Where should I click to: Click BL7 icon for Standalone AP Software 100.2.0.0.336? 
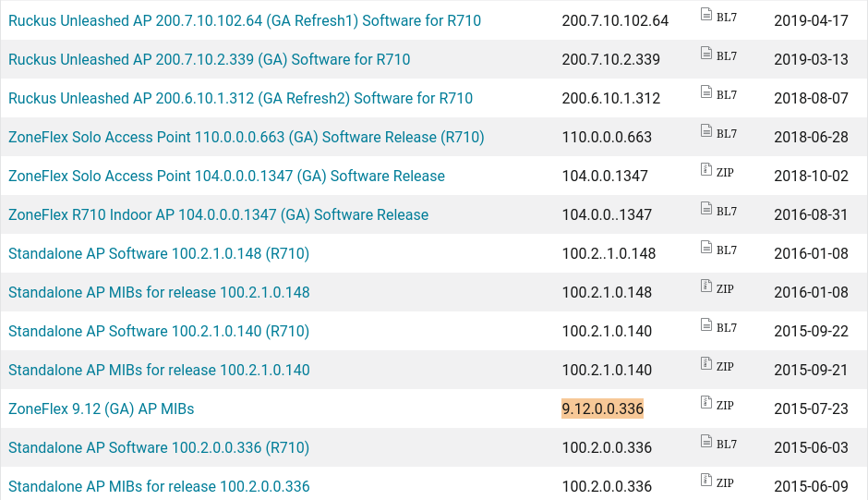point(705,441)
